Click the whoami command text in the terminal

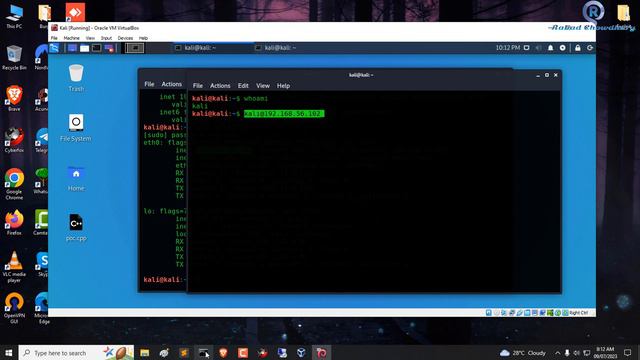[256, 98]
